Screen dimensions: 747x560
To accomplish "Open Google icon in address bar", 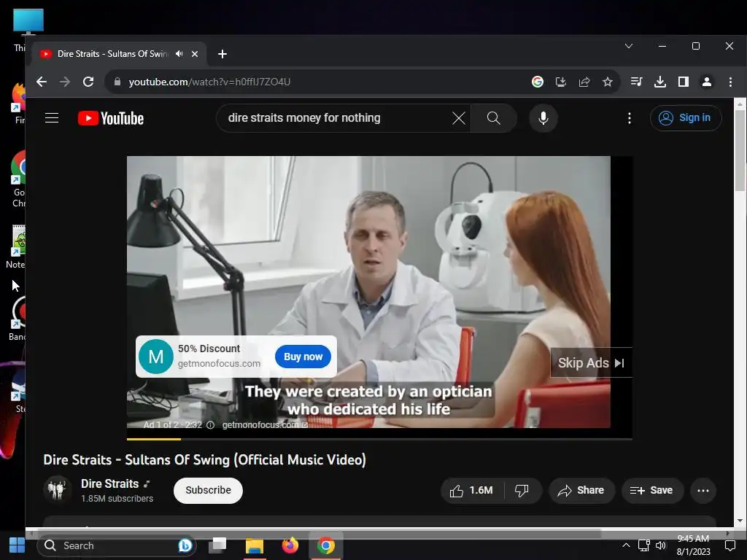I will pyautogui.click(x=538, y=82).
